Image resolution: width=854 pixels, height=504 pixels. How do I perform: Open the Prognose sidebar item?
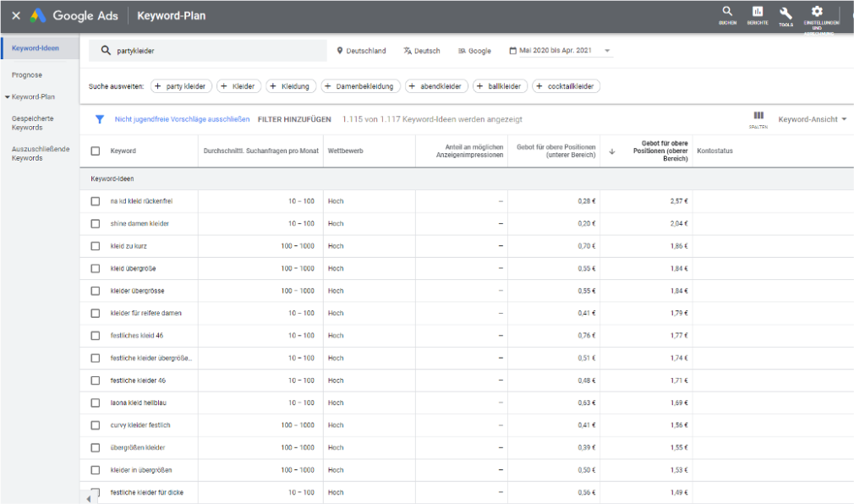tap(27, 75)
